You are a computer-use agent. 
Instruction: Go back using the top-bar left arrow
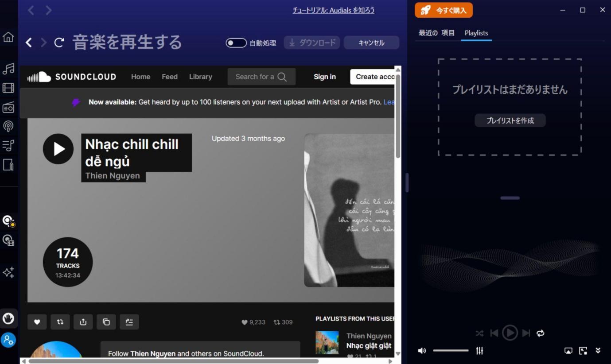pos(31,10)
